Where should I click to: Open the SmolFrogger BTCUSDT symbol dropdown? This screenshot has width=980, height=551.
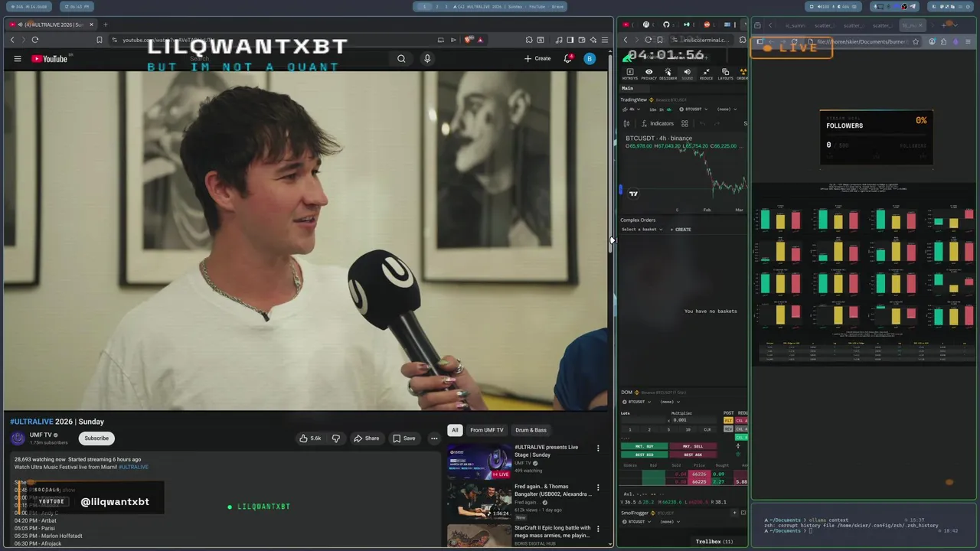click(x=636, y=522)
